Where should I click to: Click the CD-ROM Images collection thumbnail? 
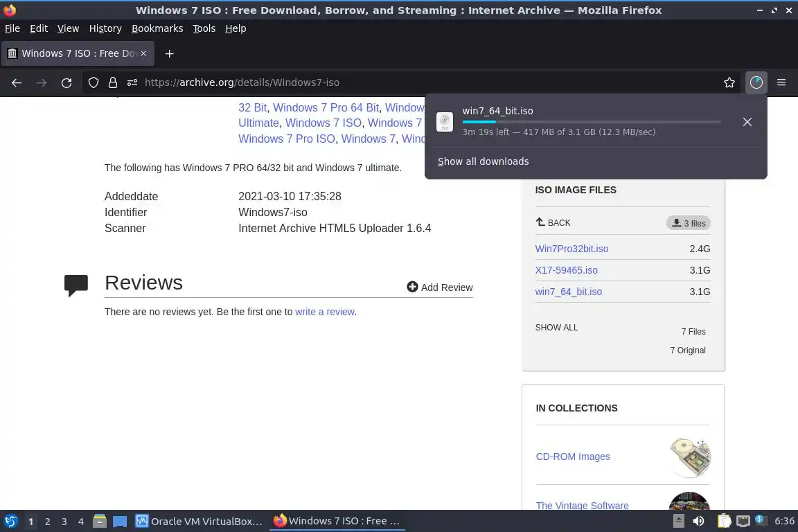[x=690, y=457]
